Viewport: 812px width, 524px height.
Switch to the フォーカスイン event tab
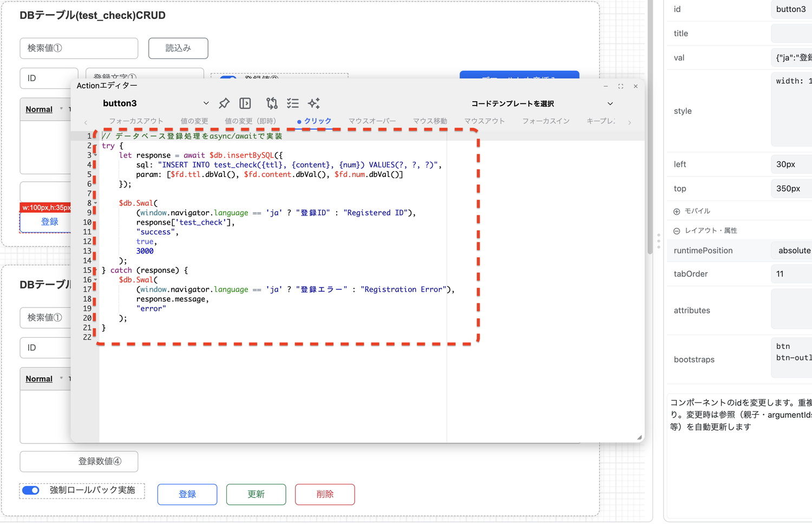[546, 121]
